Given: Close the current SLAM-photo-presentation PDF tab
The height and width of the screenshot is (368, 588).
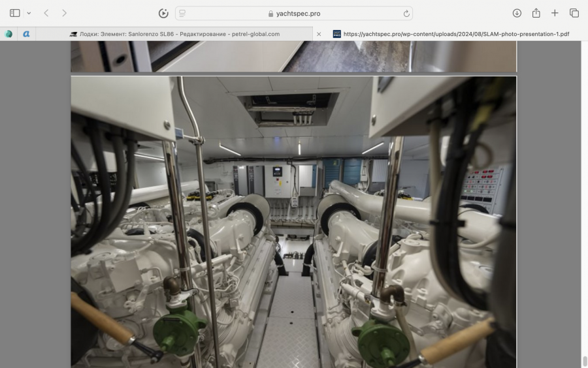Looking at the screenshot, I should coord(319,34).
